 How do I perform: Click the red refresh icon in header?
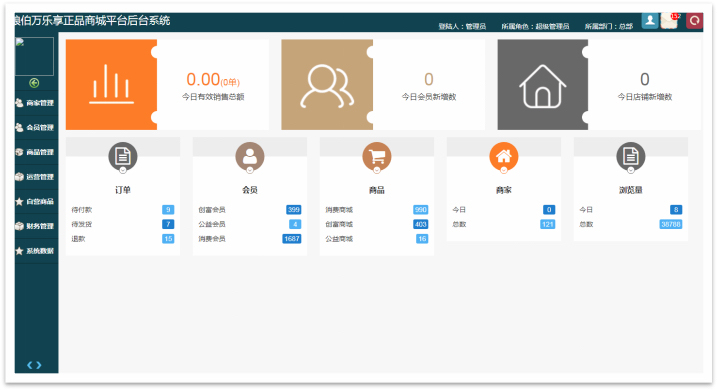click(x=694, y=21)
